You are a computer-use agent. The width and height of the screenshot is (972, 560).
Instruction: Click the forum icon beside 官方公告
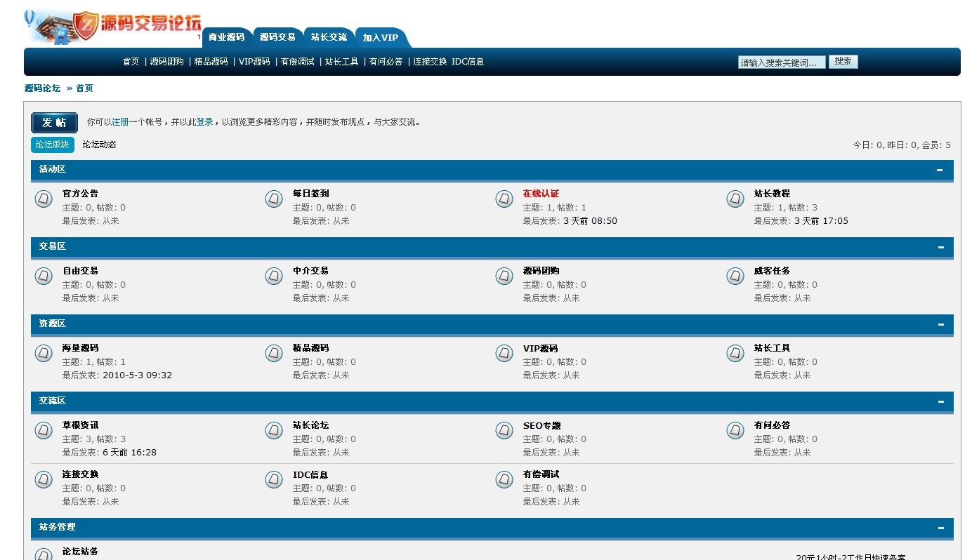[x=44, y=199]
